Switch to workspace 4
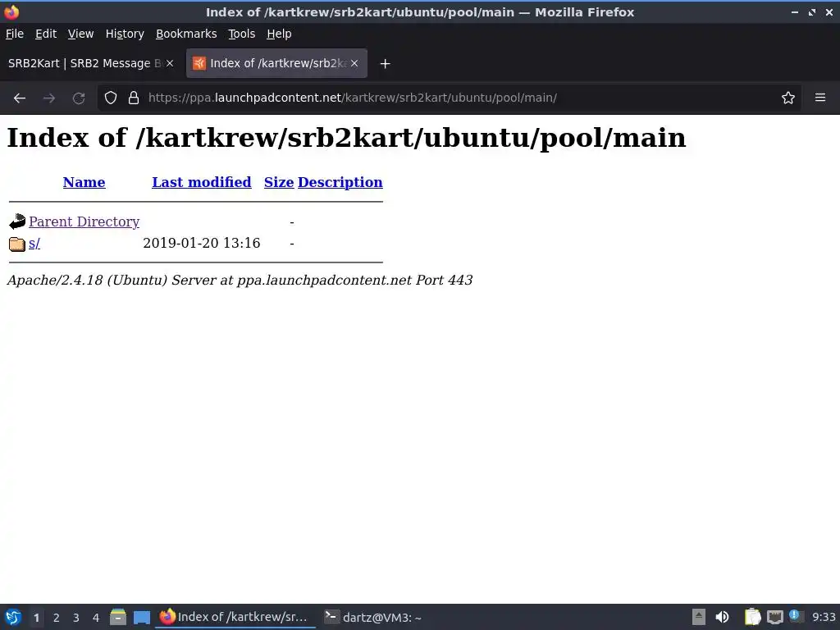Screen dimensions: 840x630 point(96,618)
